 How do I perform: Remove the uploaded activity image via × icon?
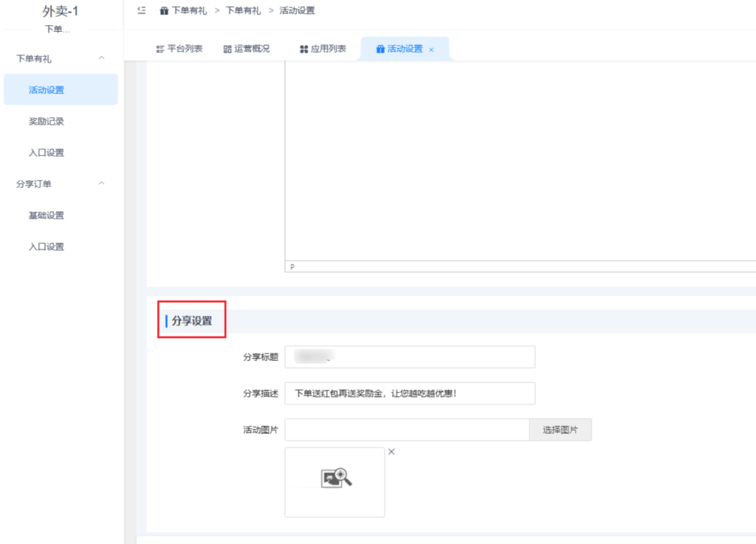pyautogui.click(x=391, y=452)
